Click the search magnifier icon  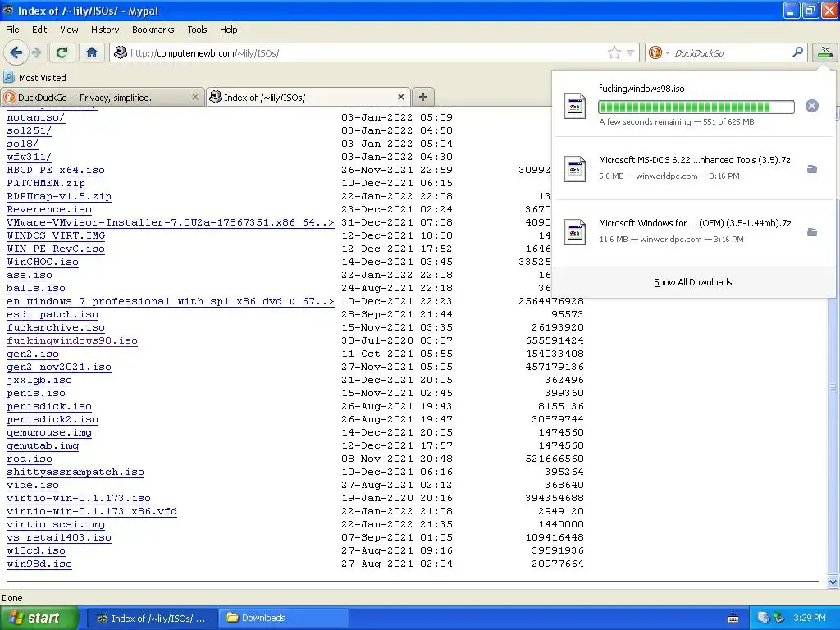[797, 52]
